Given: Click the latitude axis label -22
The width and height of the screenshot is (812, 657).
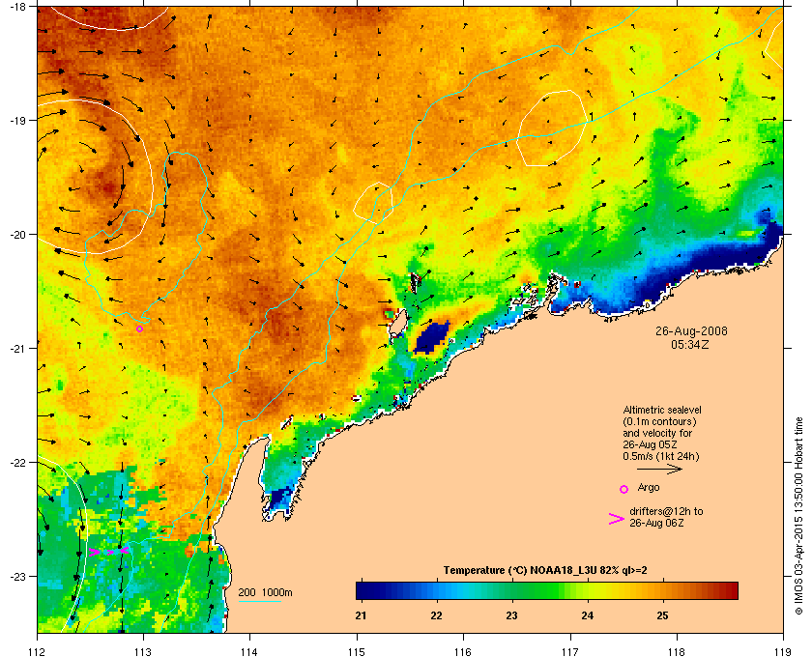Looking at the screenshot, I should 16,463.
